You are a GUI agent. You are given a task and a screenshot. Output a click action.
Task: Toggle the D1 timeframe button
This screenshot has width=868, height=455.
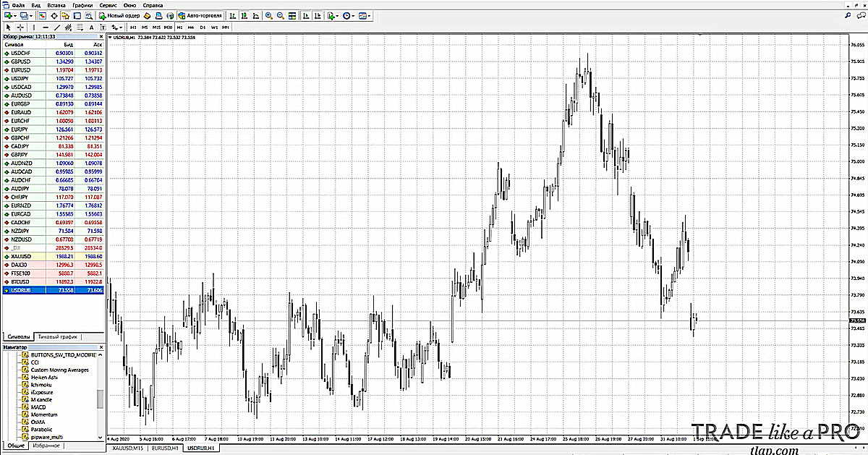[203, 27]
